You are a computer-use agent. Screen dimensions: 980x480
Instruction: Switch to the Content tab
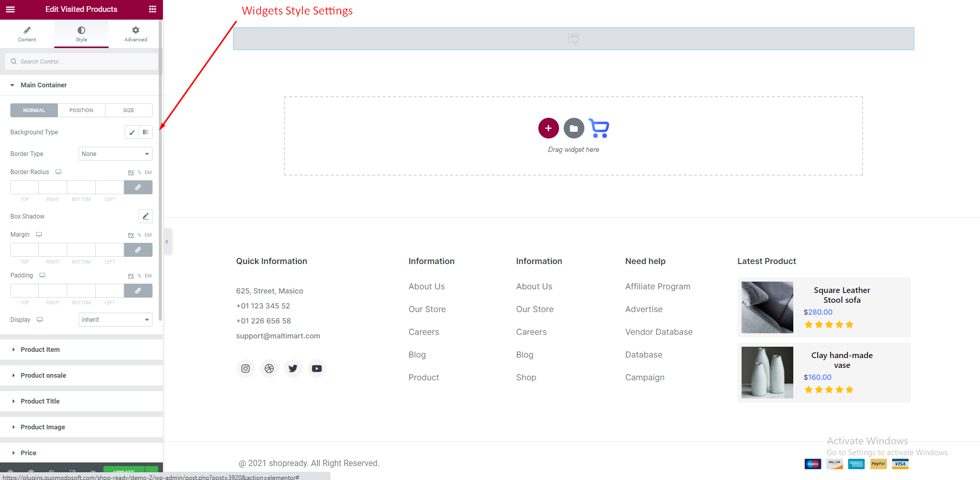click(27, 34)
